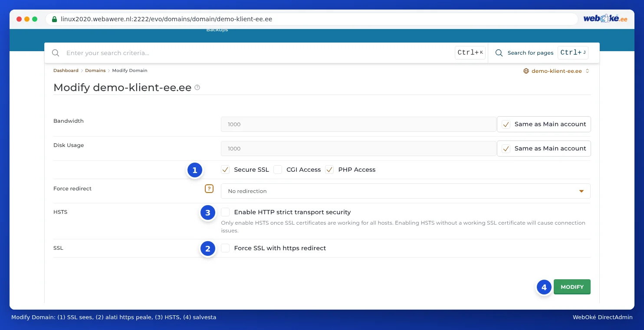
Task: Open the Force redirect dropdown
Action: [x=405, y=191]
